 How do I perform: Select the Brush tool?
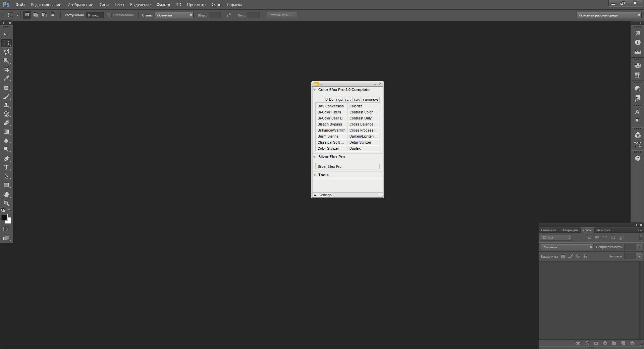point(6,97)
